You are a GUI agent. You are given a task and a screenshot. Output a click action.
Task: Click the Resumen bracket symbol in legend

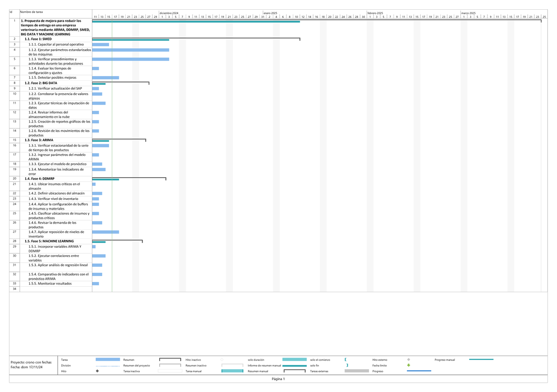click(170, 360)
